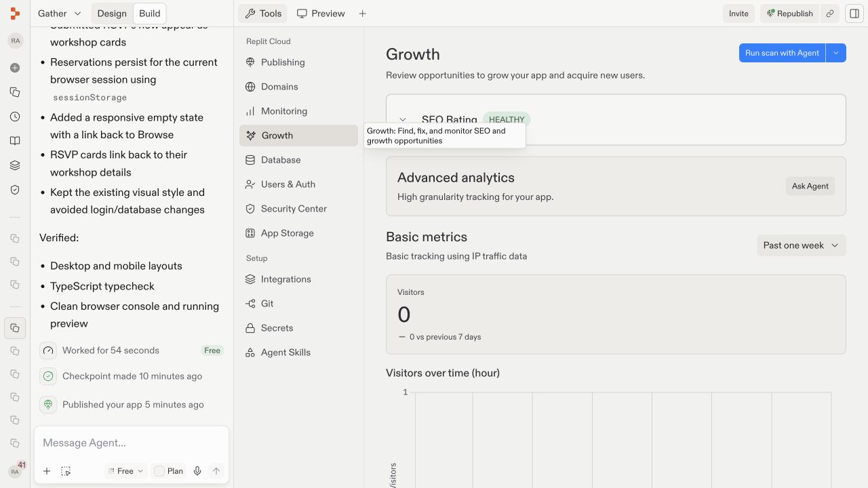
Task: Click the Republish button
Action: (x=789, y=14)
